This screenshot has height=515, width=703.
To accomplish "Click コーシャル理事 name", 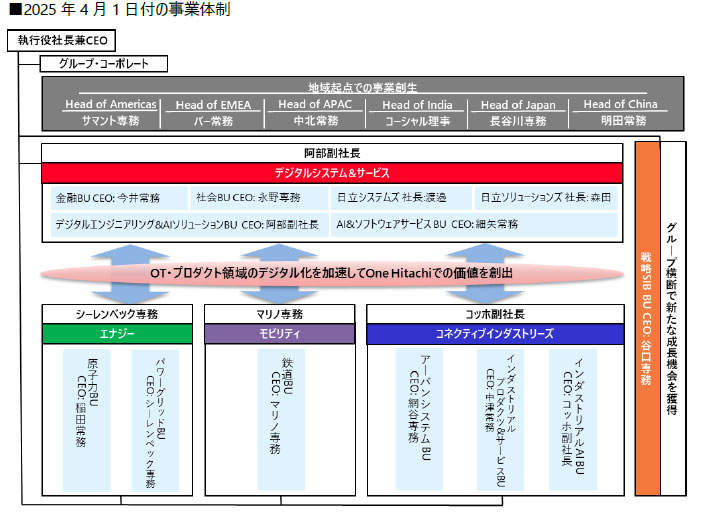I will tap(417, 121).
